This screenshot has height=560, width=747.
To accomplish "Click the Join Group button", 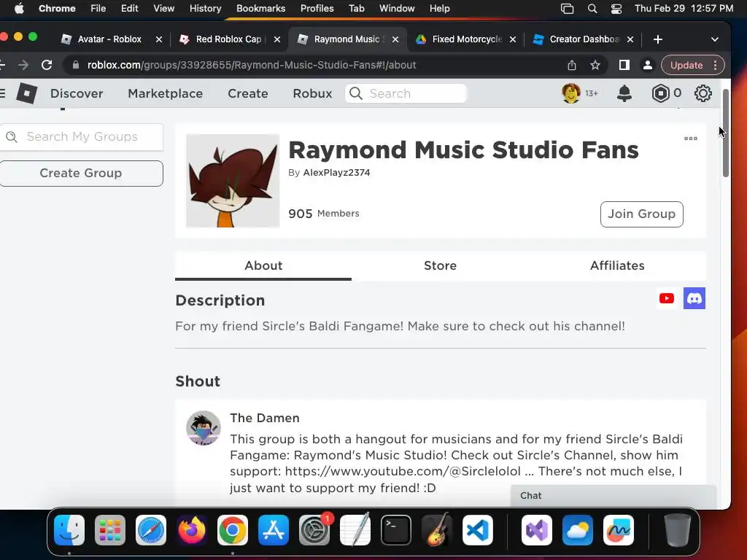I will pyautogui.click(x=642, y=214).
